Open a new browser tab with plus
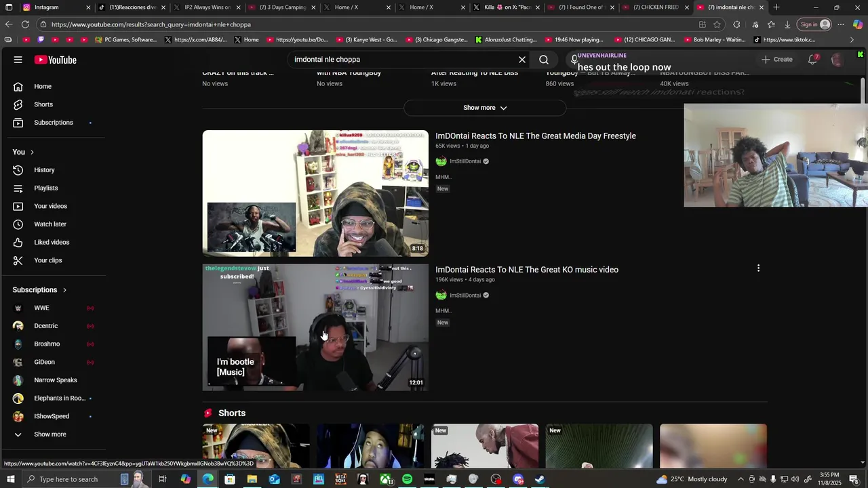Viewport: 868px width, 488px height. click(x=776, y=7)
